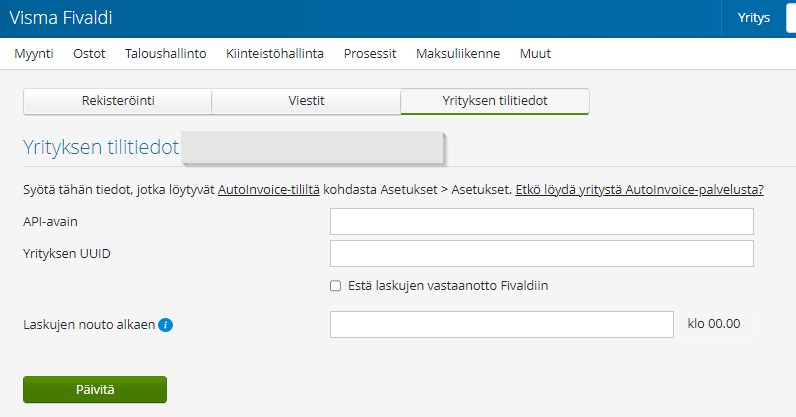Enable Estä laskujen vastaanotto Fivaldiin checkbox

[x=336, y=286]
